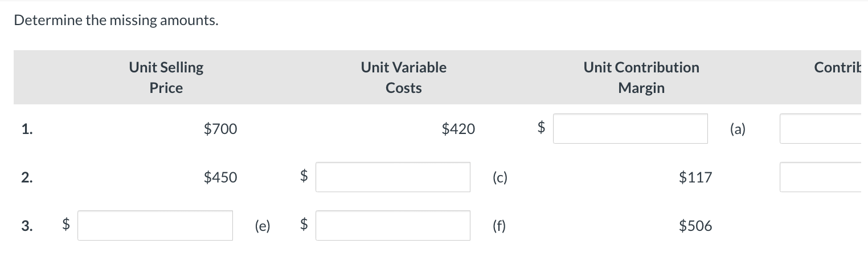Click the row number 3 label
The height and width of the screenshot is (260, 868).
tap(27, 226)
